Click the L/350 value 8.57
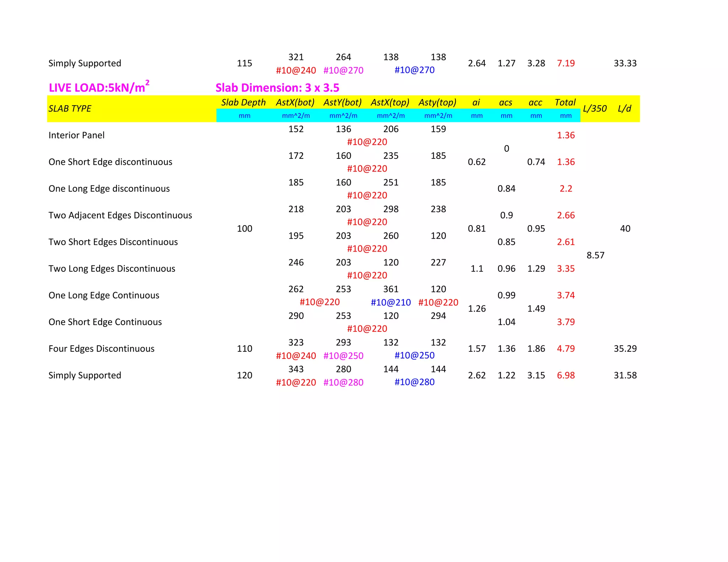Screen dimensions: 728x562 coord(595,255)
